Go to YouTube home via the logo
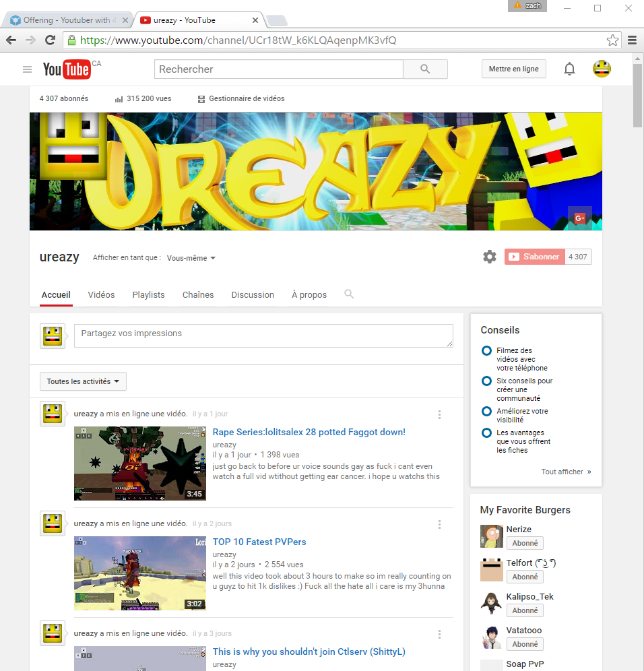Screen dimensions: 644x671 [x=66, y=69]
